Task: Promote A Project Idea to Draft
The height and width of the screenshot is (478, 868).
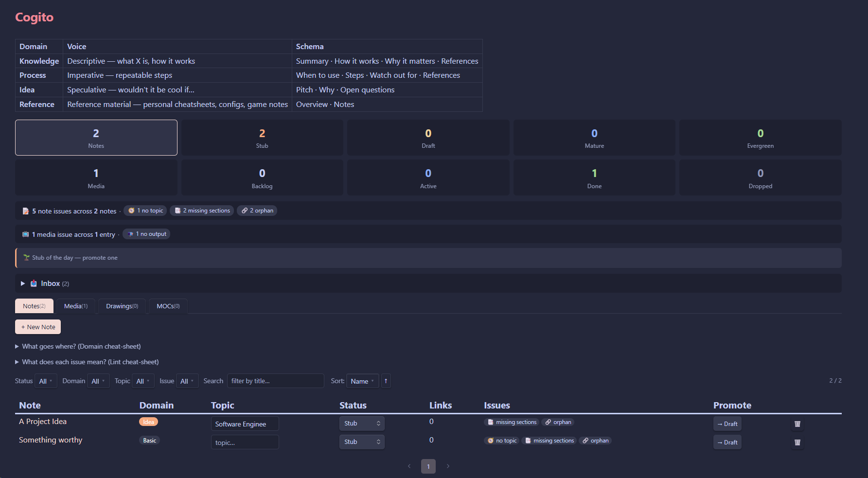Action: [727, 424]
